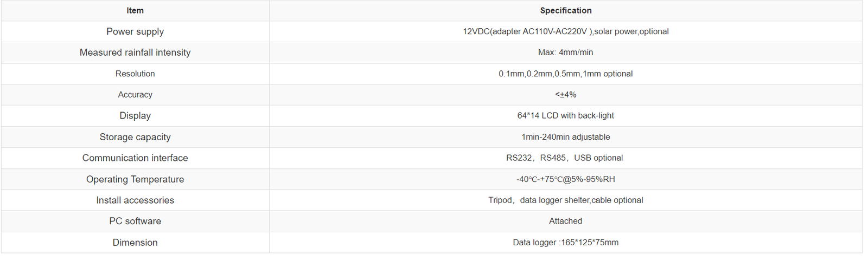Click the "Data logger :165*125*75mm" dimension value
The width and height of the screenshot is (868, 261).
pos(565,243)
